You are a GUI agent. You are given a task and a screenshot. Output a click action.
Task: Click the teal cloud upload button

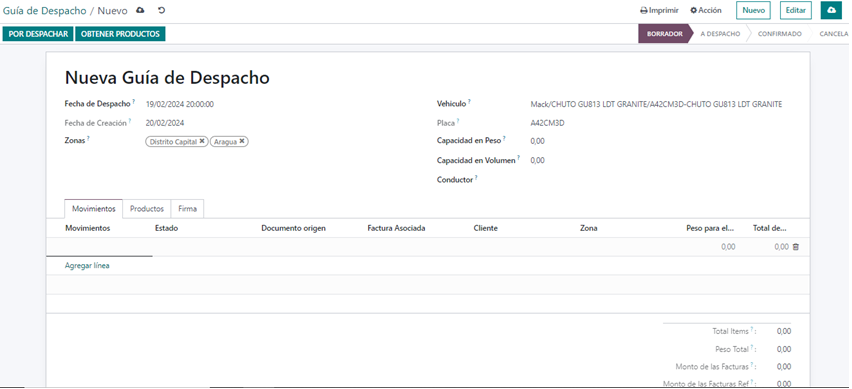[x=831, y=10]
